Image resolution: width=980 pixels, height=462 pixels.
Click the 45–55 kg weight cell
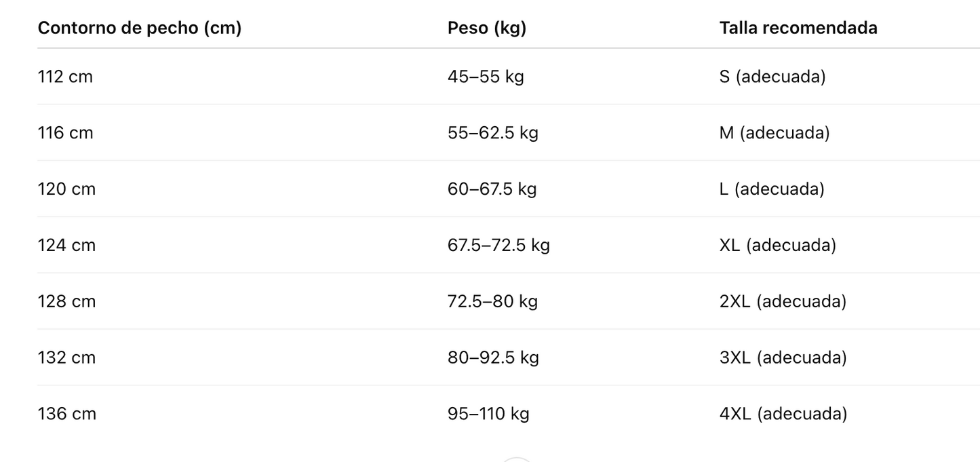[486, 77]
